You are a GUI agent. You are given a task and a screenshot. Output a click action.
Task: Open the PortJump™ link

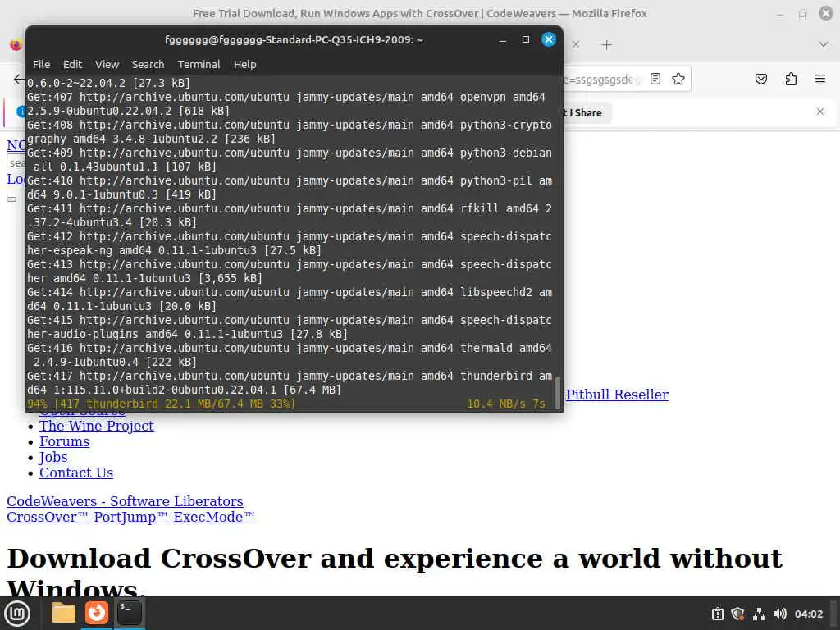tap(130, 517)
